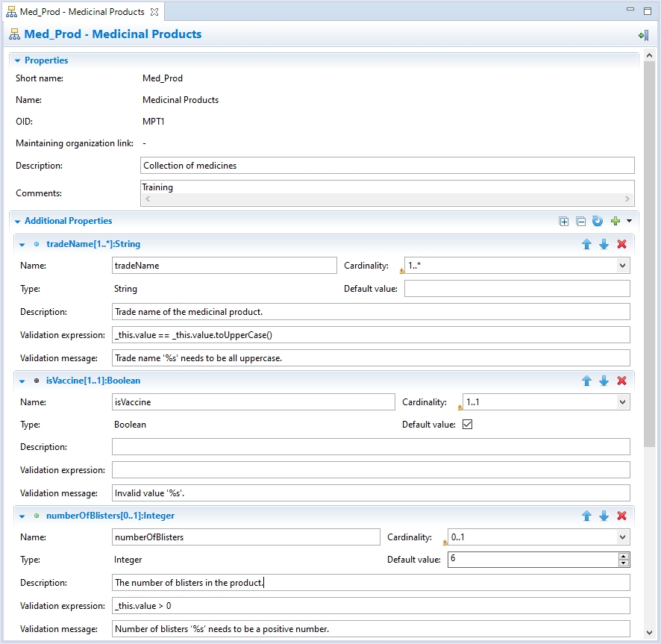This screenshot has height=644, width=661.
Task: Open the add property type dropdown arrow
Action: [629, 222]
